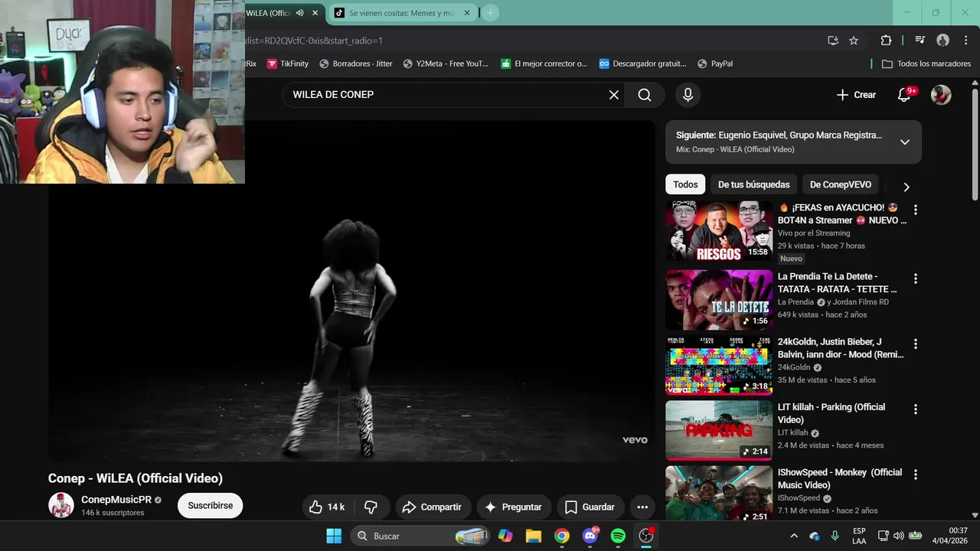The width and height of the screenshot is (980, 551).
Task: Open the YouTube account avatar menu
Action: point(941,95)
